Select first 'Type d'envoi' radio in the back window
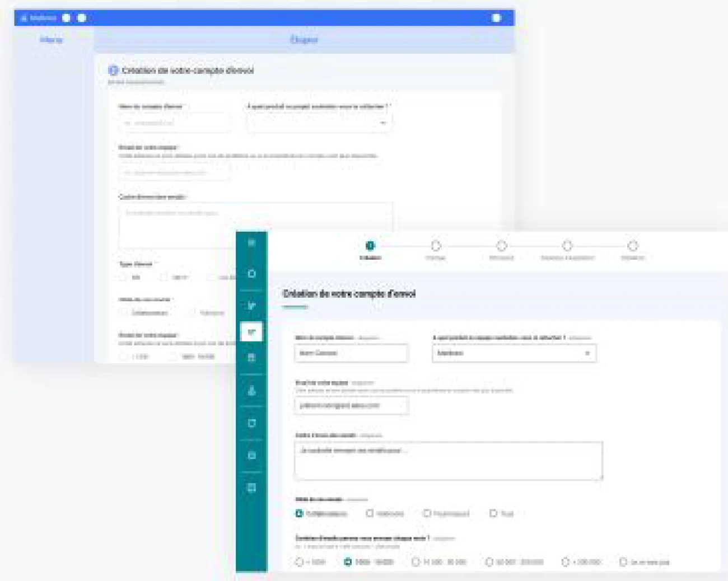Viewport: 728px width, 581px height. (123, 278)
